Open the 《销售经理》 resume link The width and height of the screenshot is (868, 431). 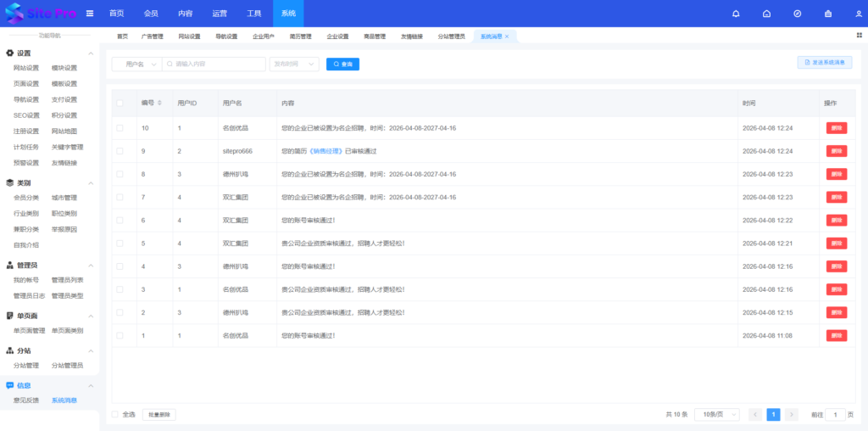coord(326,151)
